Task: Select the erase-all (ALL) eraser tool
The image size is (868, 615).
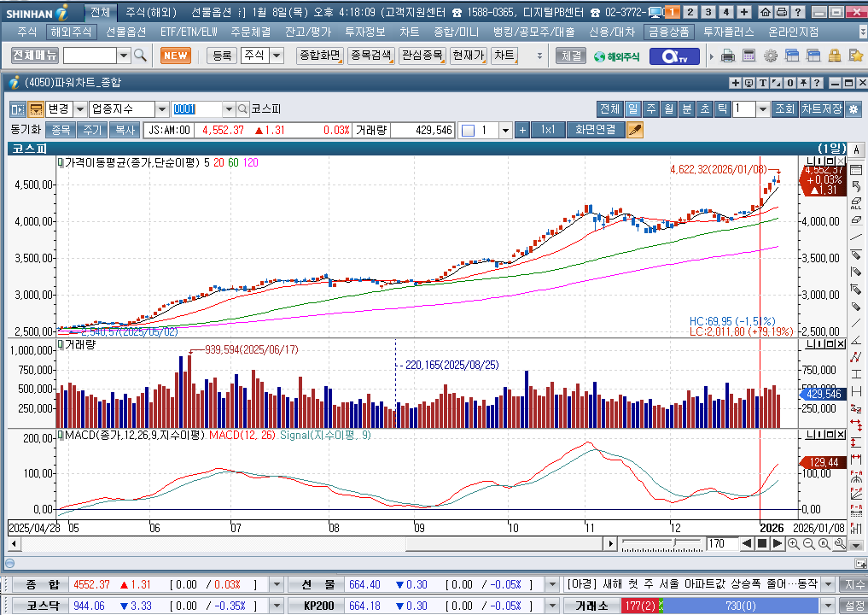Action: tap(856, 202)
